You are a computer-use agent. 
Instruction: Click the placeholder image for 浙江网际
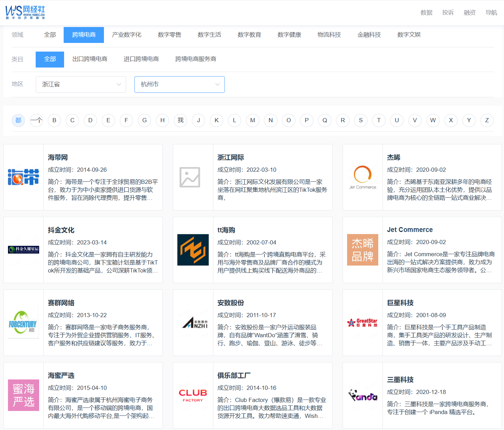pyautogui.click(x=190, y=177)
